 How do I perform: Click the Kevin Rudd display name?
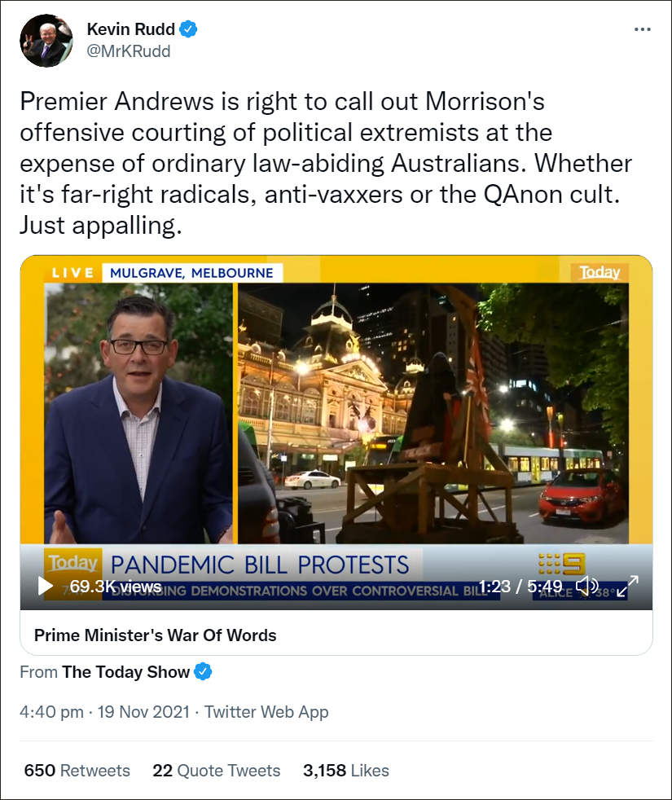coord(130,29)
